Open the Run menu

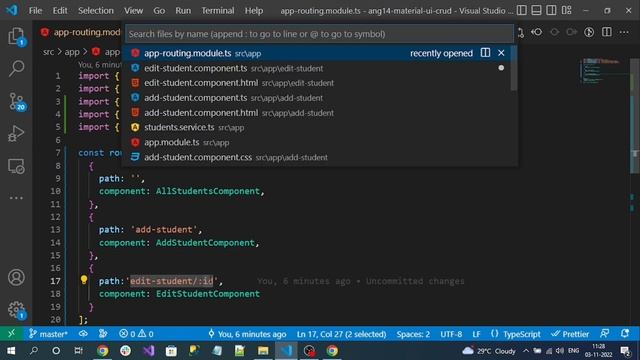pyautogui.click(x=183, y=11)
